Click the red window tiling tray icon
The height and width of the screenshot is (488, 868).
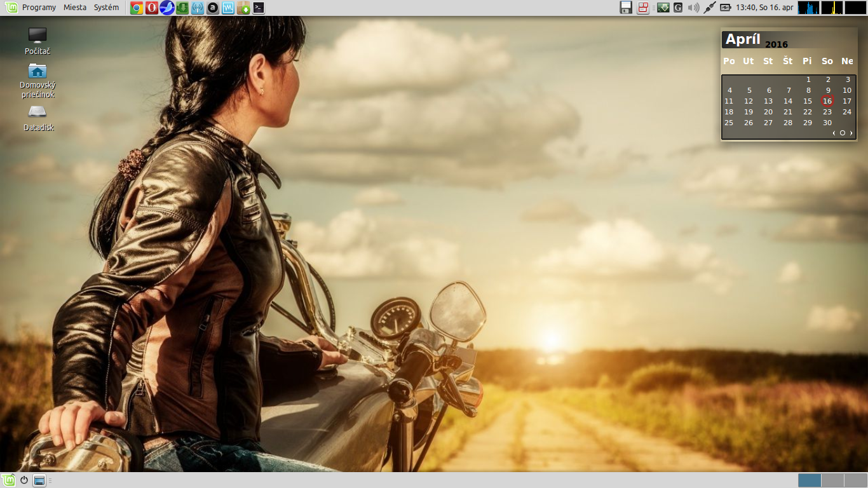tap(644, 8)
